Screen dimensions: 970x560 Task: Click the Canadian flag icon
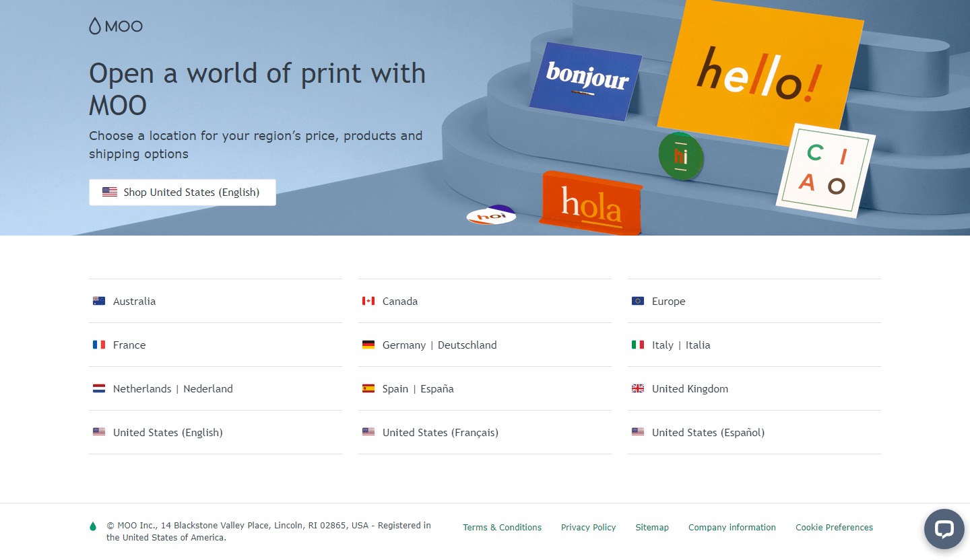pos(368,301)
